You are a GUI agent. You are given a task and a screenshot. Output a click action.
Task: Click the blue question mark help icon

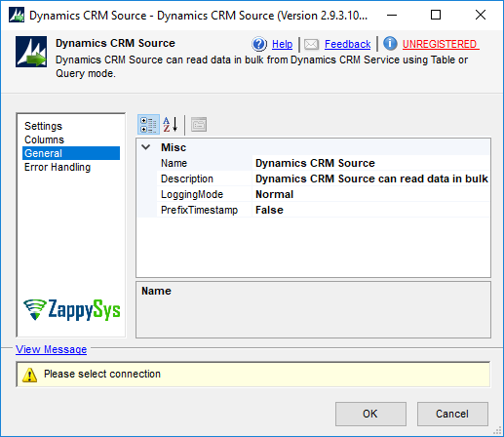(x=259, y=44)
